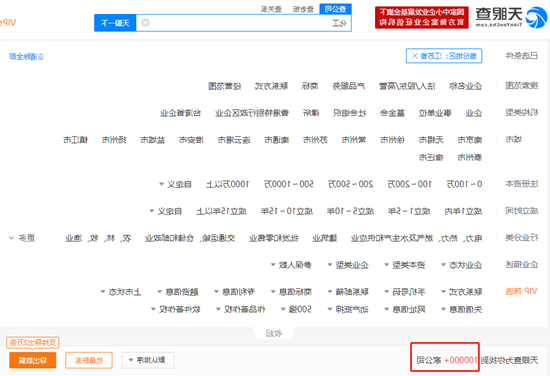Open the 上市状态 VIP filter dropdown

(x=121, y=292)
